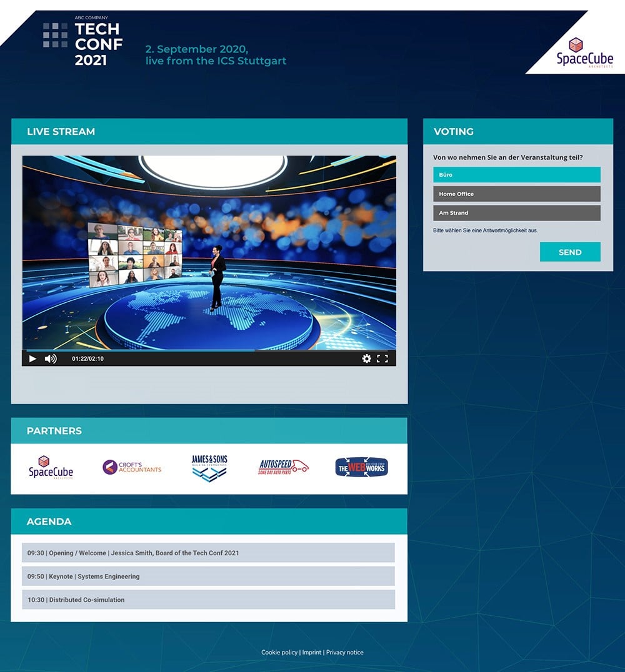Screen dimensions: 625x672
Task: Open James & Sons partner logo
Action: [209, 467]
